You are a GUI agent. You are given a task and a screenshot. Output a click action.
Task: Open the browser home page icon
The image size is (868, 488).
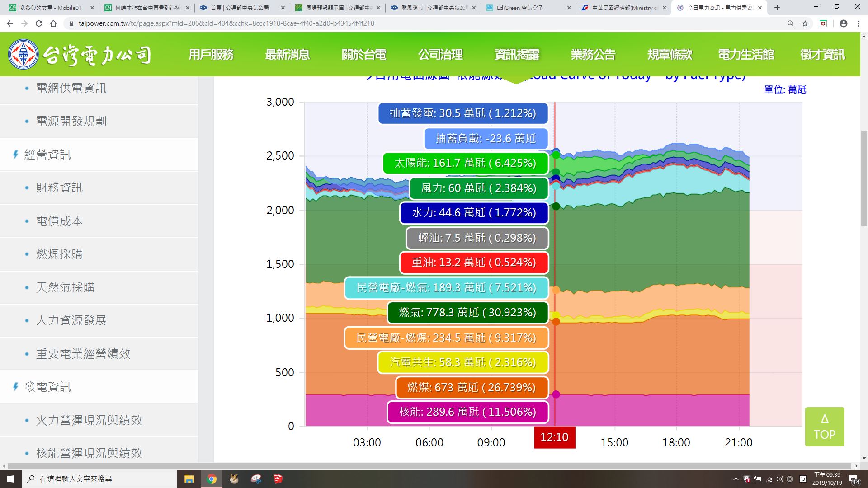(x=53, y=23)
